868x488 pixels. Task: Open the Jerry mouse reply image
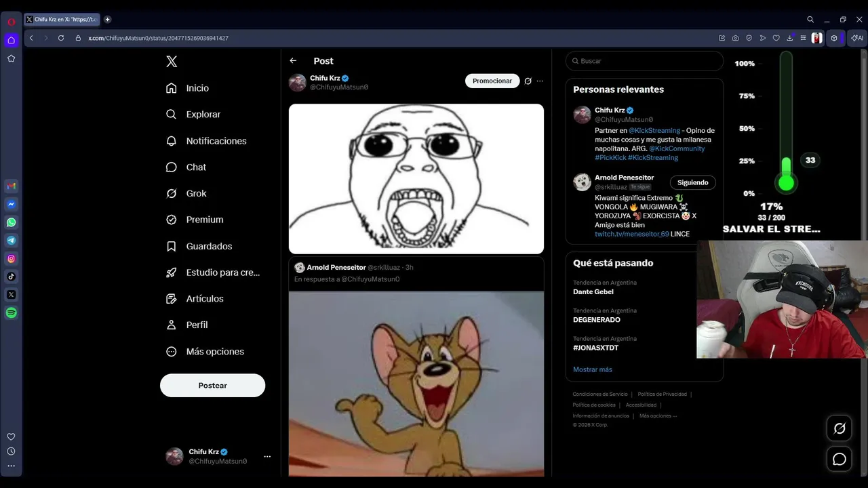(416, 384)
